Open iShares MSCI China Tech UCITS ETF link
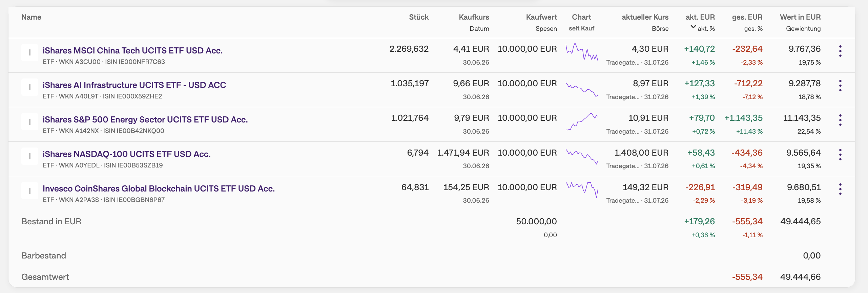This screenshot has height=293, width=868. [x=132, y=50]
